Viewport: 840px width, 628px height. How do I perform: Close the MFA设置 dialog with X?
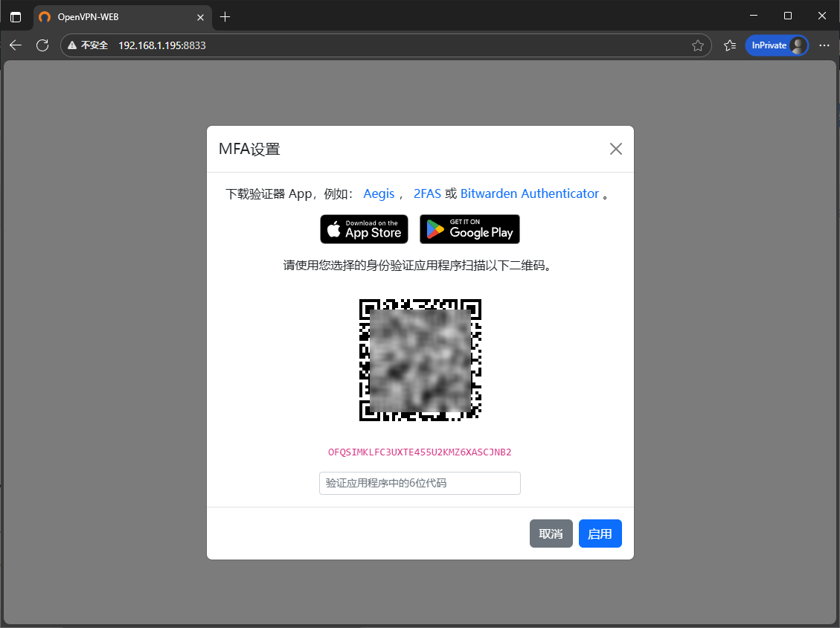click(x=615, y=149)
